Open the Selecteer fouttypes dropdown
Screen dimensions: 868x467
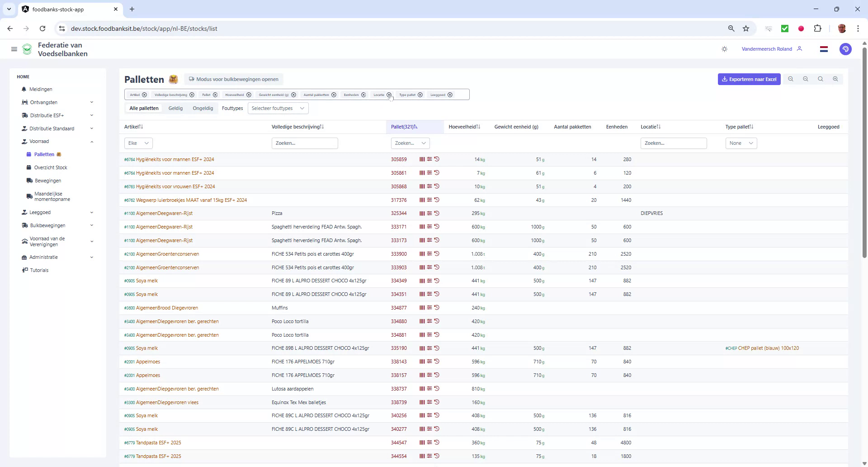[278, 108]
